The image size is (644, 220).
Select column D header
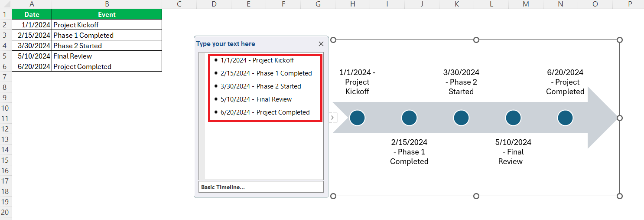pyautogui.click(x=214, y=4)
